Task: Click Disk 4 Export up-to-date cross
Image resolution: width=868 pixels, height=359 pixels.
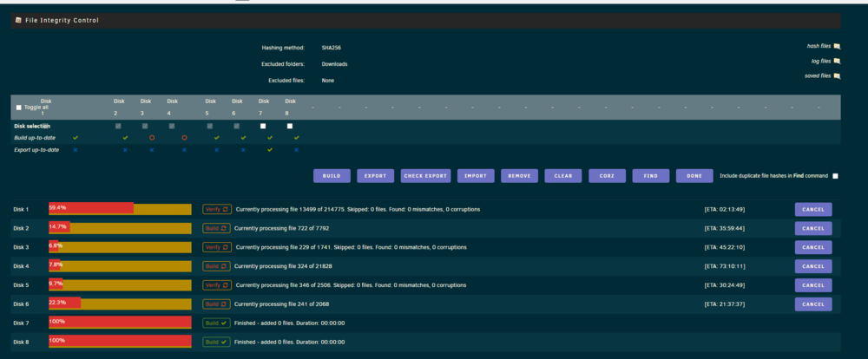Action: 184,150
